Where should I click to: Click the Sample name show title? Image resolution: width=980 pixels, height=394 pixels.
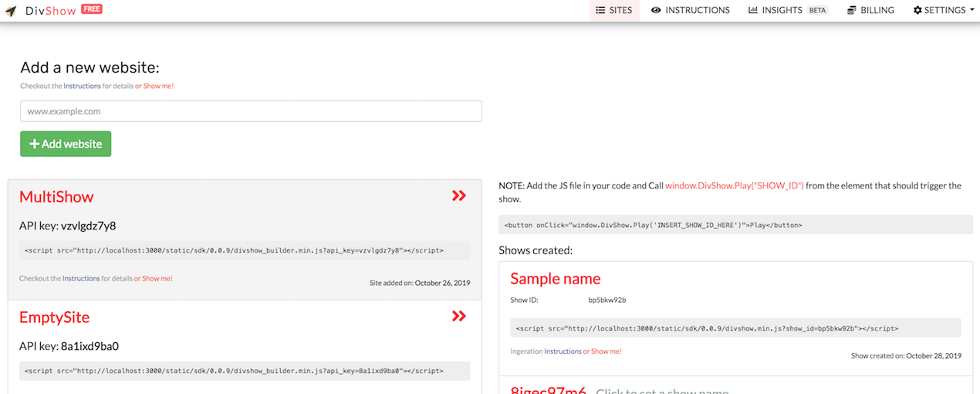click(x=556, y=279)
